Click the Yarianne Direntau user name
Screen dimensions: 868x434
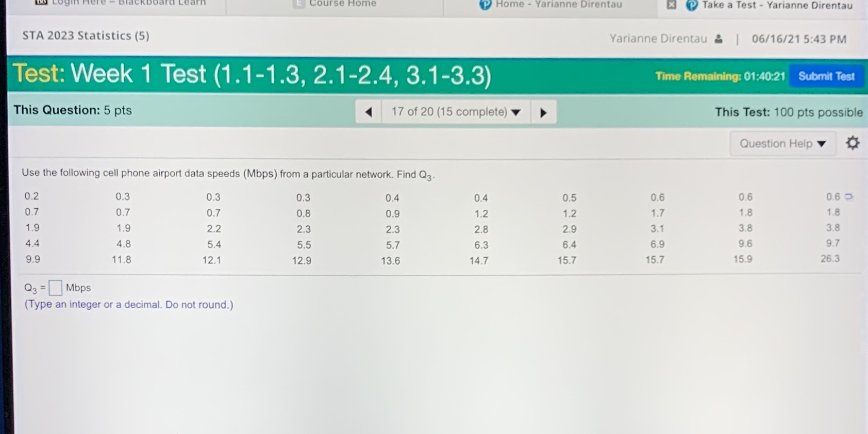click(x=658, y=39)
